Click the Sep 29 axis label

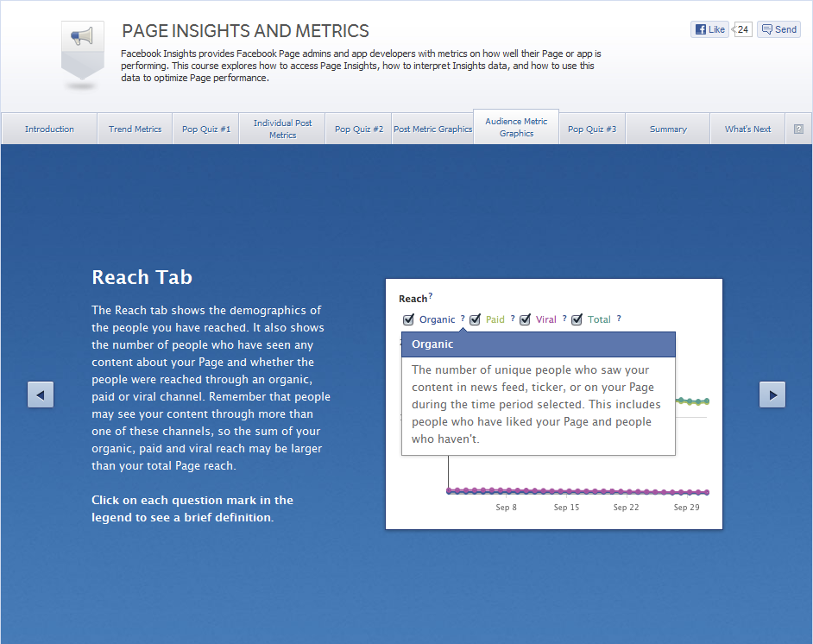point(686,507)
